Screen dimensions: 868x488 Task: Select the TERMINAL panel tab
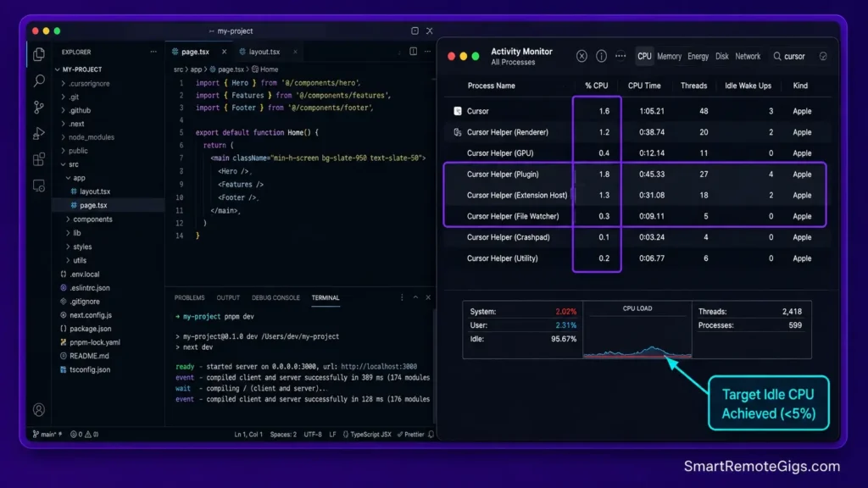click(x=325, y=298)
